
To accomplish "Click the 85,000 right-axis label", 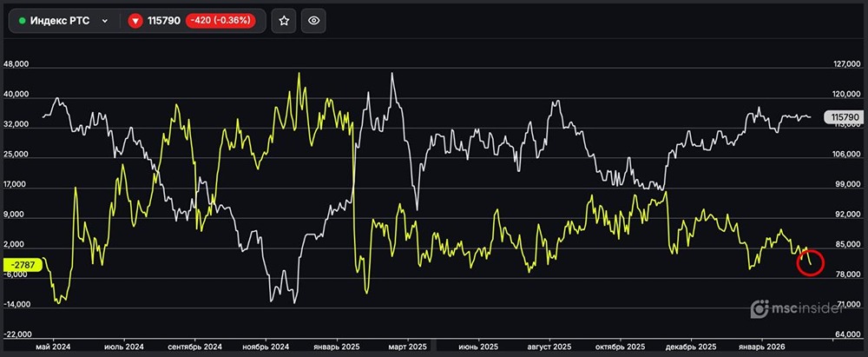I will (x=849, y=245).
